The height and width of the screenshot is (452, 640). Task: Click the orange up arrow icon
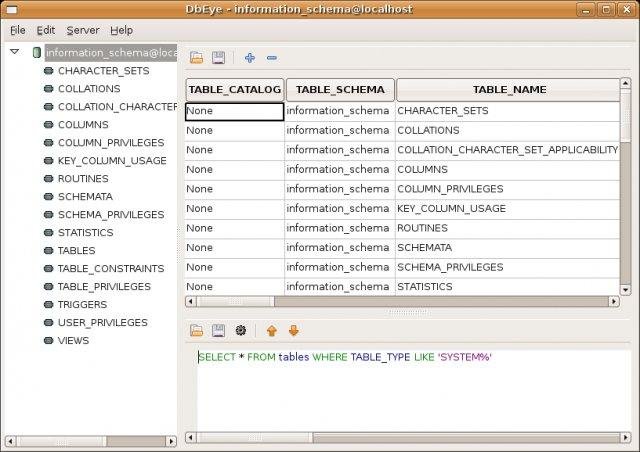(271, 330)
